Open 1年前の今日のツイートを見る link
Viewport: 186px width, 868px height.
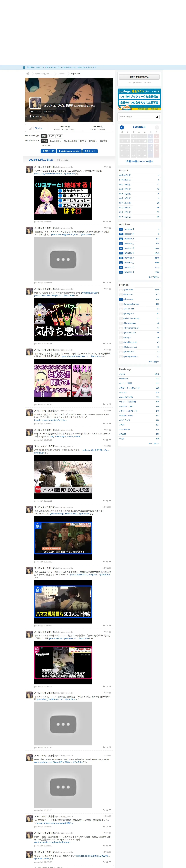pos(139,161)
